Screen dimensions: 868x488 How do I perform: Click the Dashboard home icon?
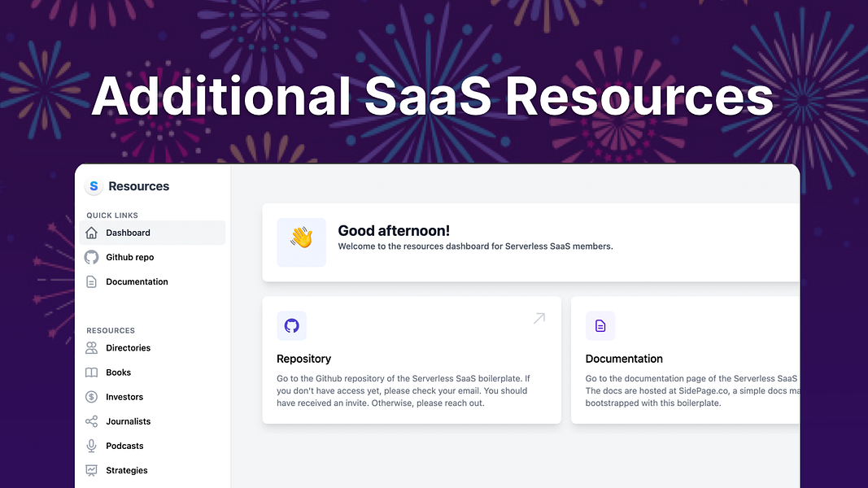(91, 233)
